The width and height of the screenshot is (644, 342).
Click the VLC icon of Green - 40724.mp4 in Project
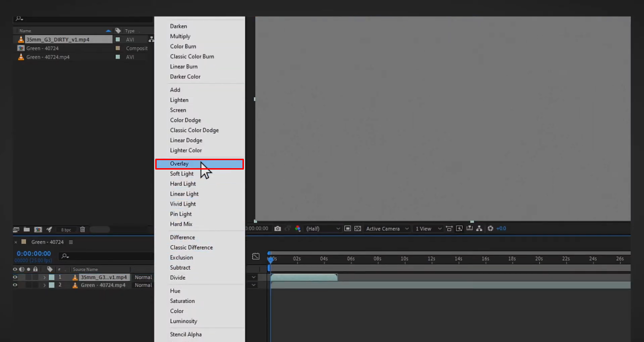21,57
